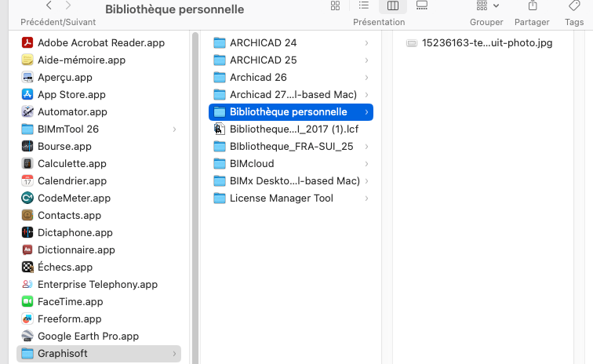
Task: Click the Présentation label
Action: [x=379, y=22]
